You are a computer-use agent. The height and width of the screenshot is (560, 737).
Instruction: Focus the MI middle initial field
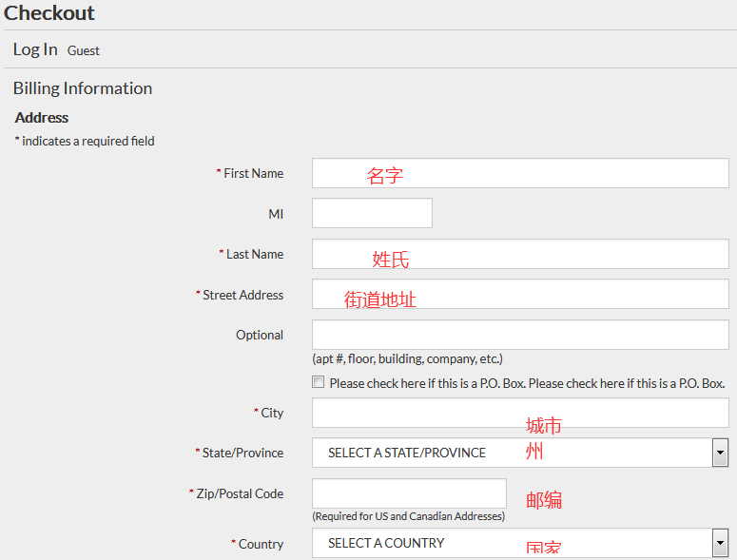[372, 213]
